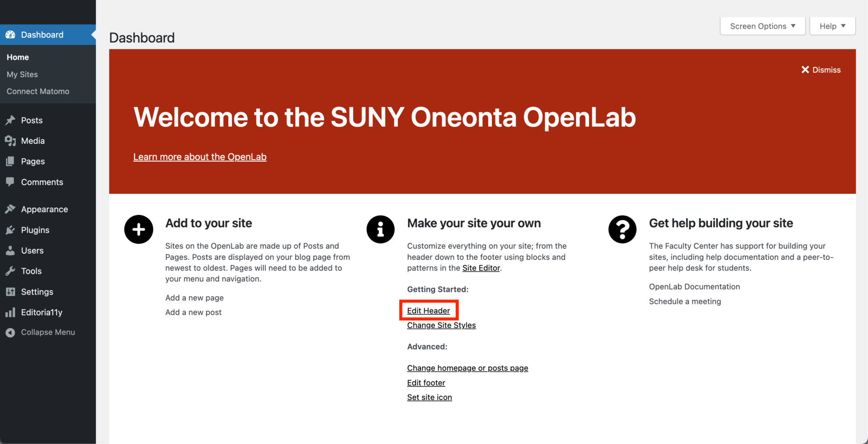Click the Plugins plug icon
The height and width of the screenshot is (444, 868).
point(10,230)
